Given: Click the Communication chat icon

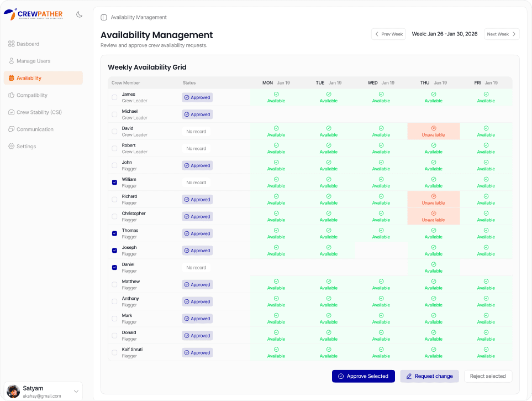Looking at the screenshot, I should pos(12,129).
